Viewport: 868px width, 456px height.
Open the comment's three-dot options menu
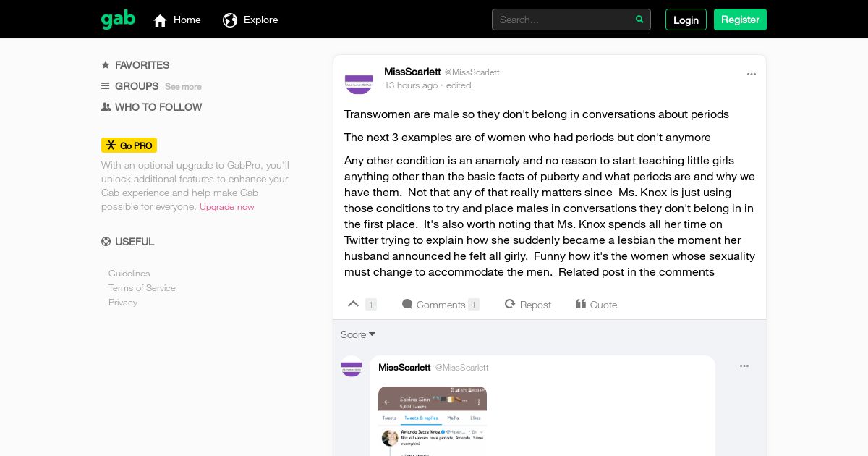coord(744,366)
